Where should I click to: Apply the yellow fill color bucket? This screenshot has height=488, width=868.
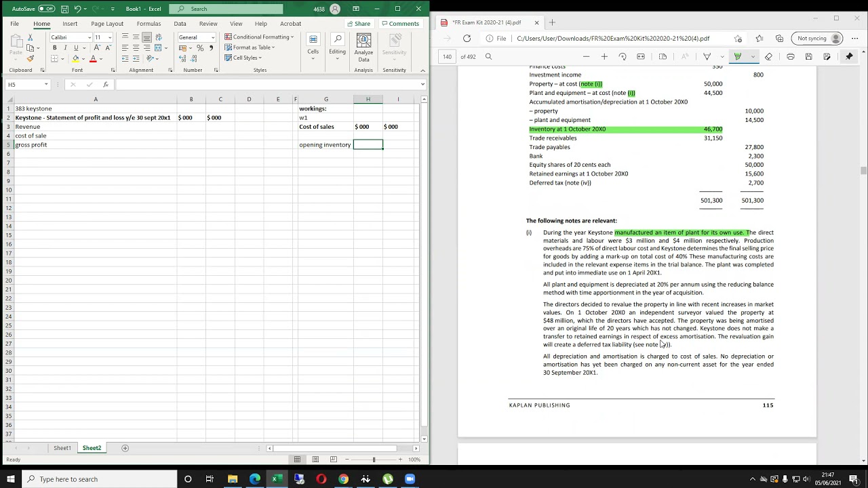point(75,59)
